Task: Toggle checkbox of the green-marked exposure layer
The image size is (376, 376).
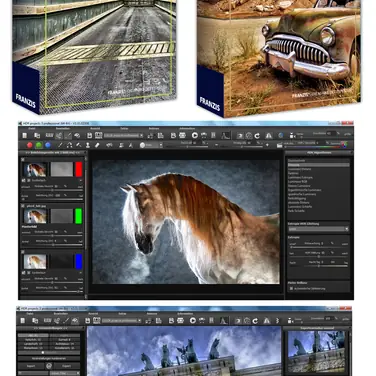Action: pyautogui.click(x=23, y=206)
